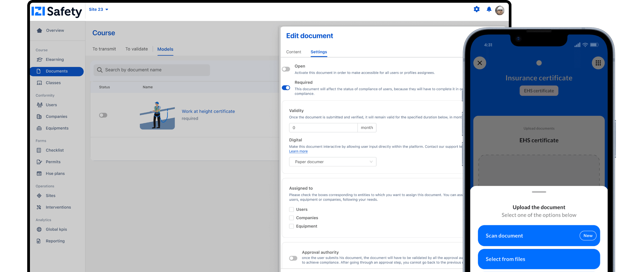Switch to the Content tab
Viewport: 644px width, 272px height.
293,52
